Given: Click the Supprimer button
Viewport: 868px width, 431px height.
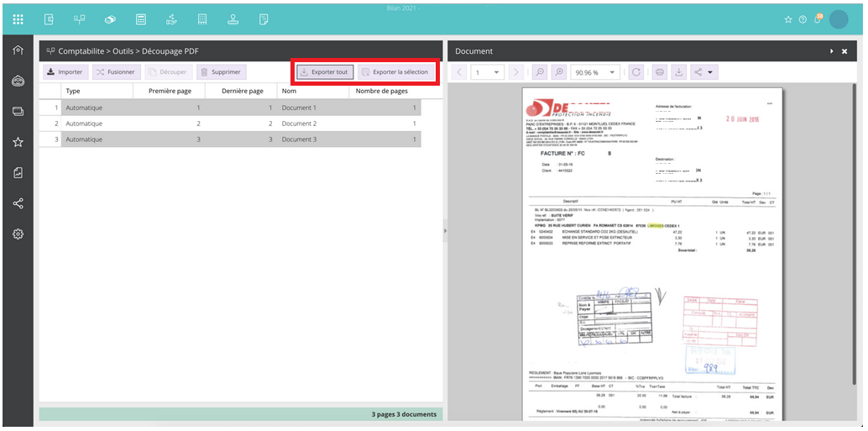Looking at the screenshot, I should (222, 72).
